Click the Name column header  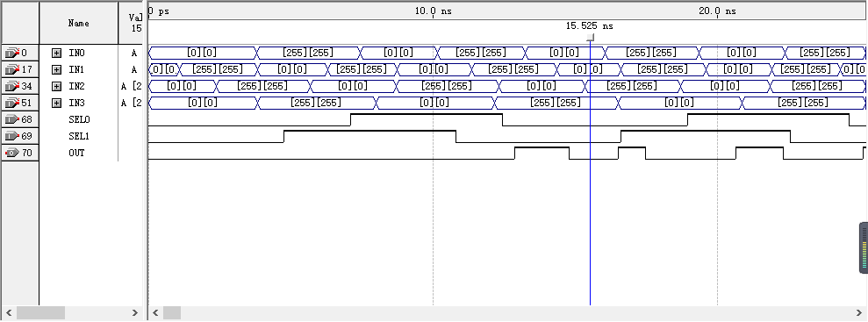click(79, 23)
